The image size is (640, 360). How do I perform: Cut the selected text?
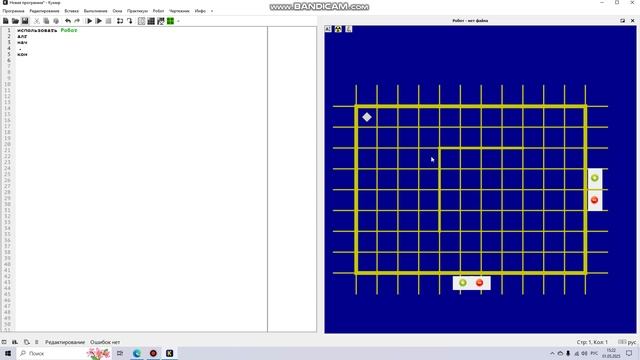click(37, 21)
